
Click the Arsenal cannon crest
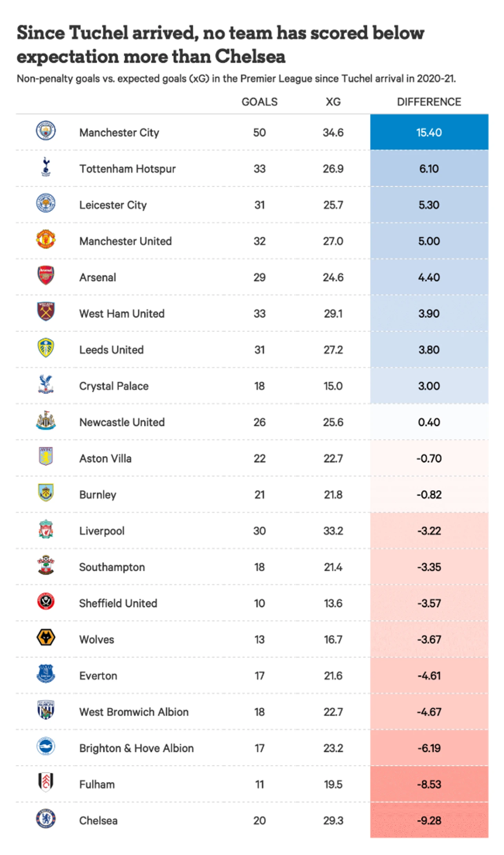coord(46,275)
